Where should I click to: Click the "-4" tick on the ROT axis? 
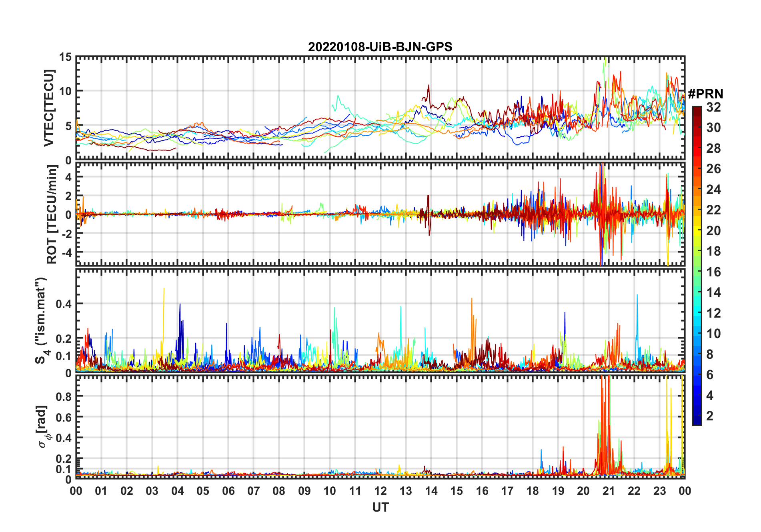point(66,252)
